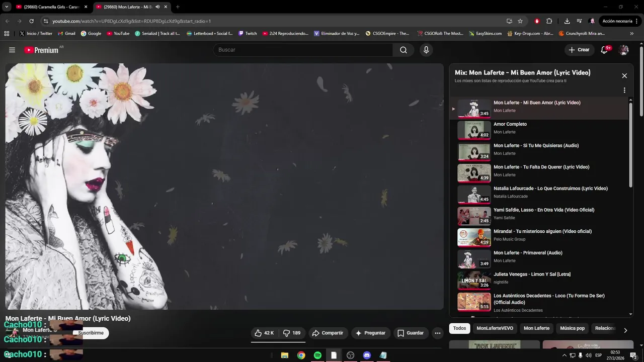644x362 pixels.
Task: Open the account avatar menu
Action: tap(624, 50)
